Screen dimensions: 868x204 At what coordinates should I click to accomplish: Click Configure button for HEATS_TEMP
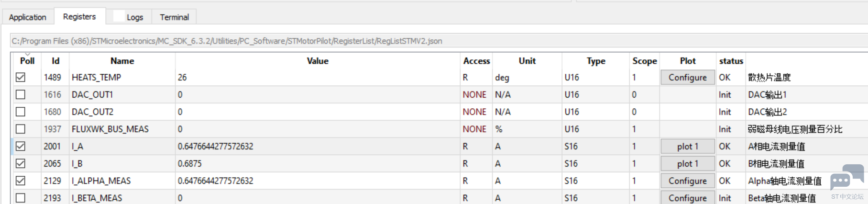tap(688, 77)
